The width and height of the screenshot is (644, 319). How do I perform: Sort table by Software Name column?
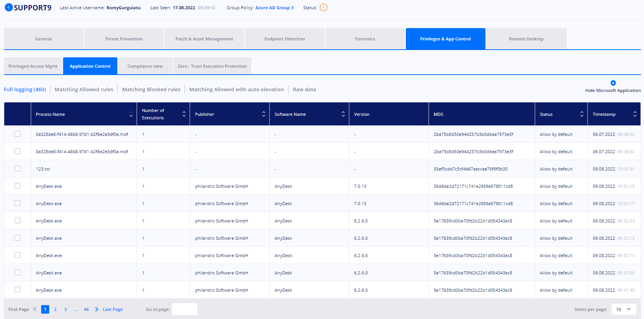click(343, 114)
